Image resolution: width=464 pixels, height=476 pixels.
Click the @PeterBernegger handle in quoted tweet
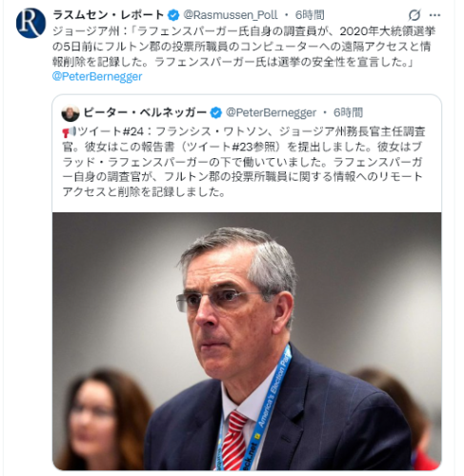(271, 112)
